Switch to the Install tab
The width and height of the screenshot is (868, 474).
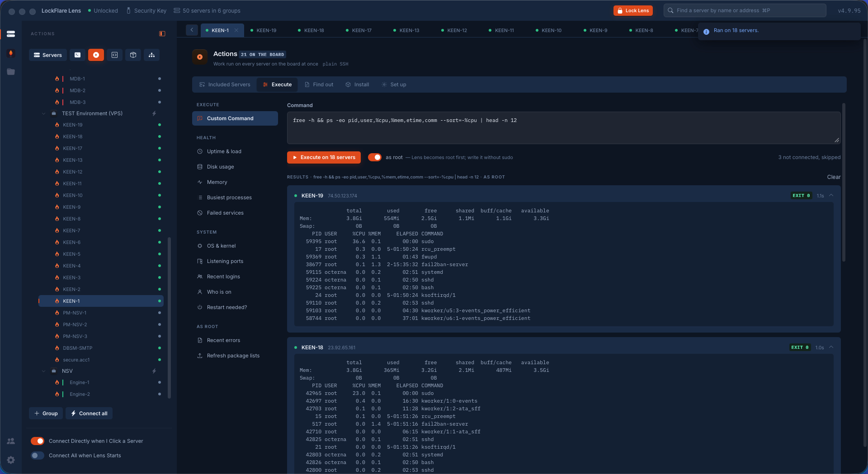(357, 84)
